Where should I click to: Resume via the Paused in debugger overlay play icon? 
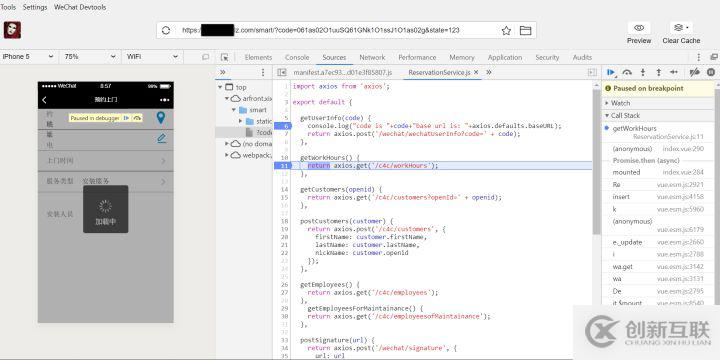pos(127,118)
